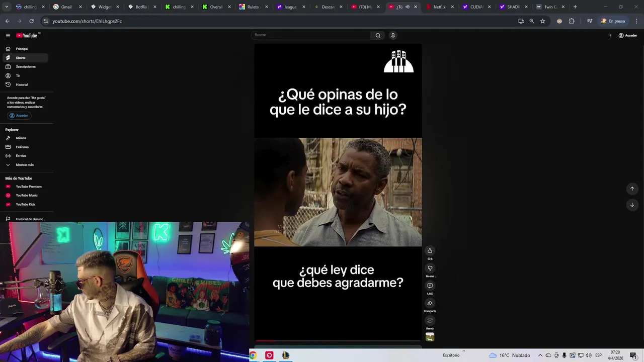Open Chrome three-dot menu
This screenshot has width=644, height=362.
[x=636, y=21]
